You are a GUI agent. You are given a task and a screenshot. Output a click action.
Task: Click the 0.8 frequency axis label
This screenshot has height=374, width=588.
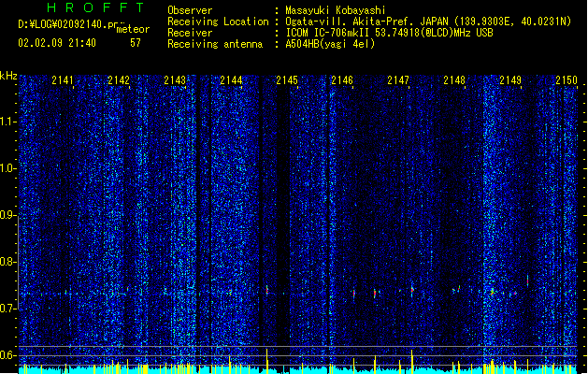click(x=8, y=262)
